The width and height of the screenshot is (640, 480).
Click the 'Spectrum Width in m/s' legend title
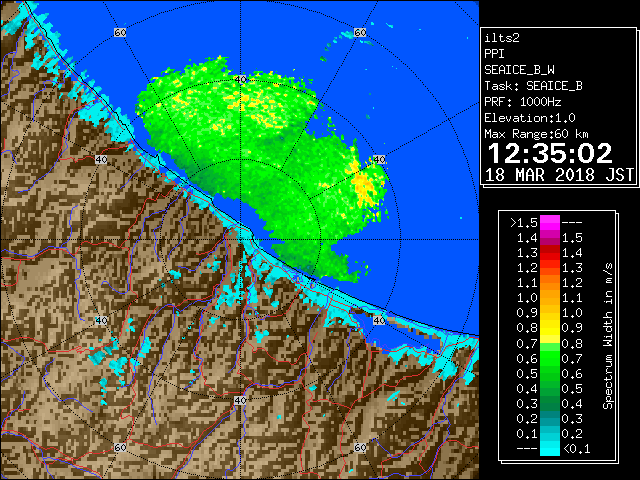608,336
